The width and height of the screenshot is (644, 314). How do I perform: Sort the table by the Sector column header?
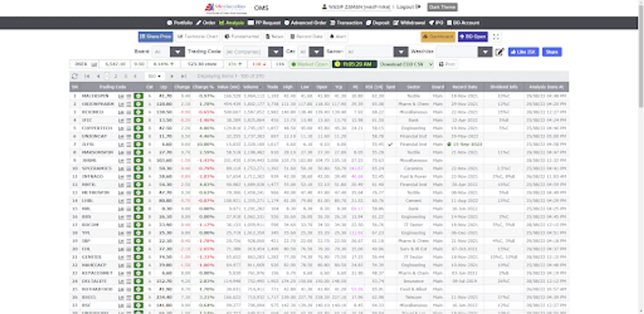pyautogui.click(x=413, y=87)
